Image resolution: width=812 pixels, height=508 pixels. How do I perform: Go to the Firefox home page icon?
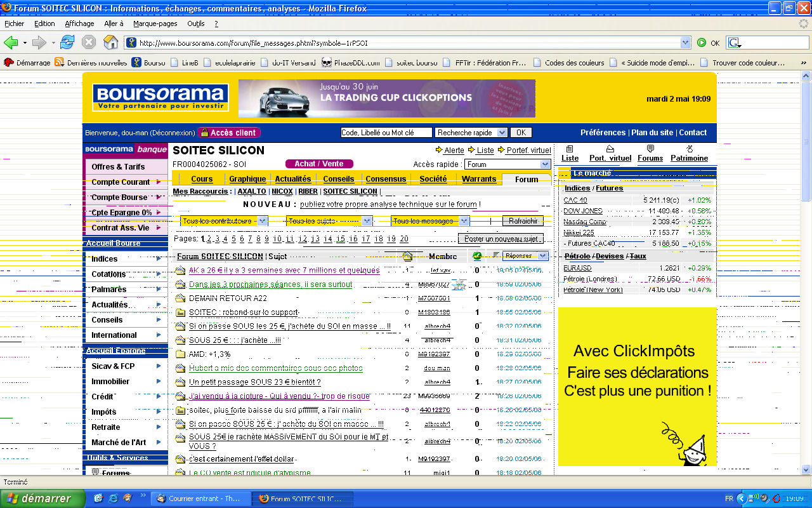pos(111,43)
